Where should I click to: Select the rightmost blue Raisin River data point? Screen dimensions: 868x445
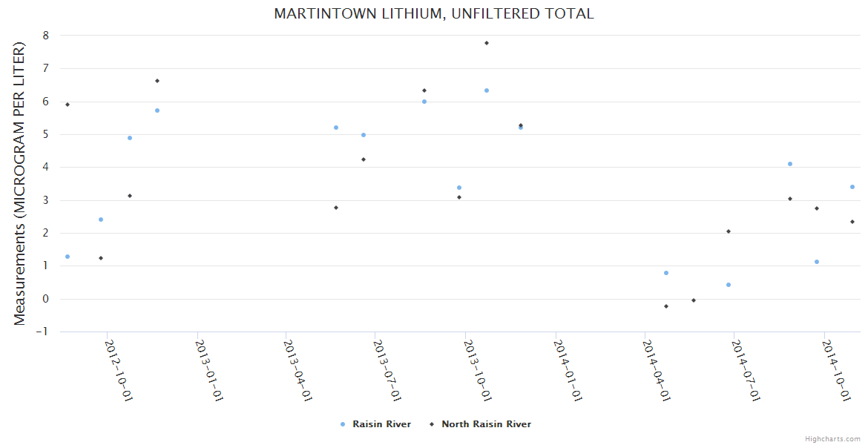pyautogui.click(x=852, y=187)
